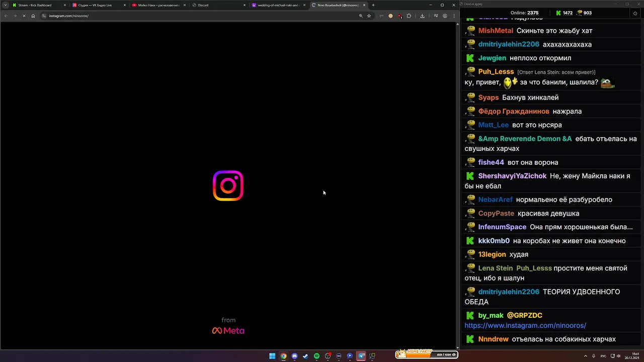The height and width of the screenshot is (362, 644).
Task: Click the Kick viewers count 1472
Action: 563,13
